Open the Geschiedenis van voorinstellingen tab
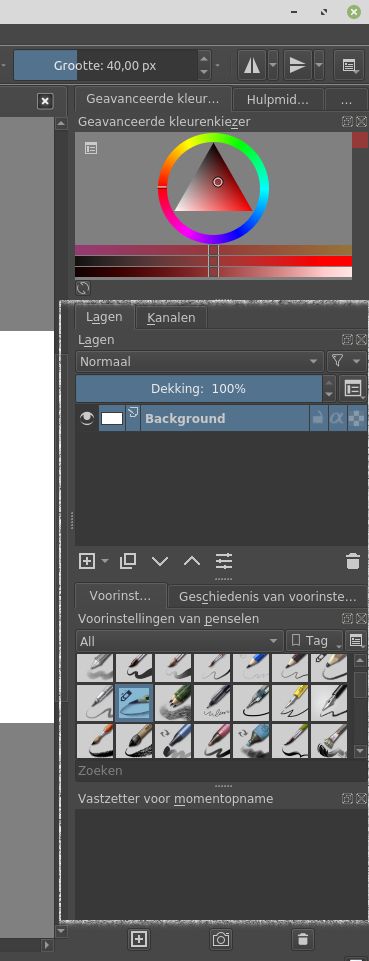The height and width of the screenshot is (961, 369). click(267, 596)
